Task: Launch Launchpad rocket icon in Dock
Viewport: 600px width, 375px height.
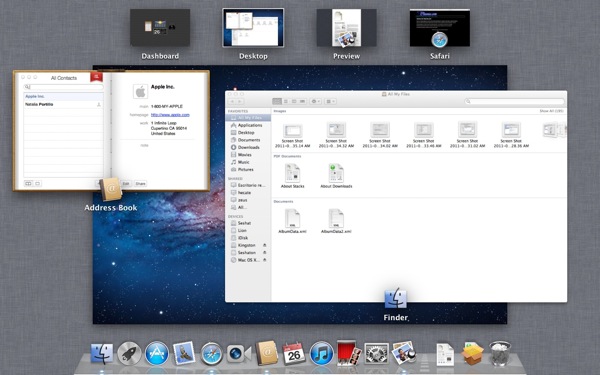Action: pyautogui.click(x=129, y=353)
